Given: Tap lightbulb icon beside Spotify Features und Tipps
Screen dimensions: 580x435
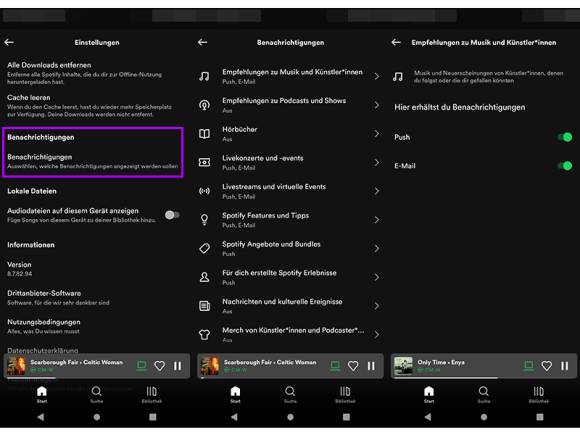Looking at the screenshot, I should [x=204, y=220].
